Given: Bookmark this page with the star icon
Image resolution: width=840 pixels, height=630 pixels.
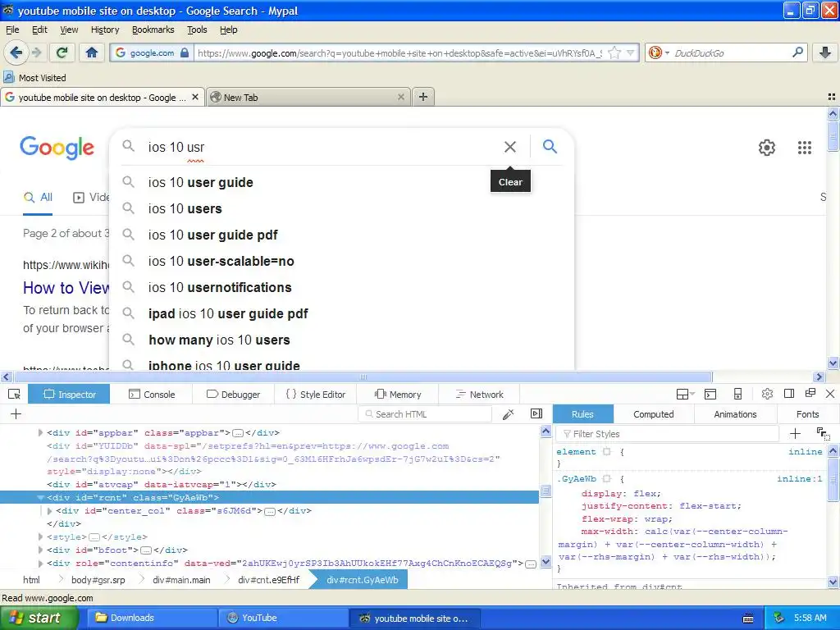Looking at the screenshot, I should pos(614,53).
